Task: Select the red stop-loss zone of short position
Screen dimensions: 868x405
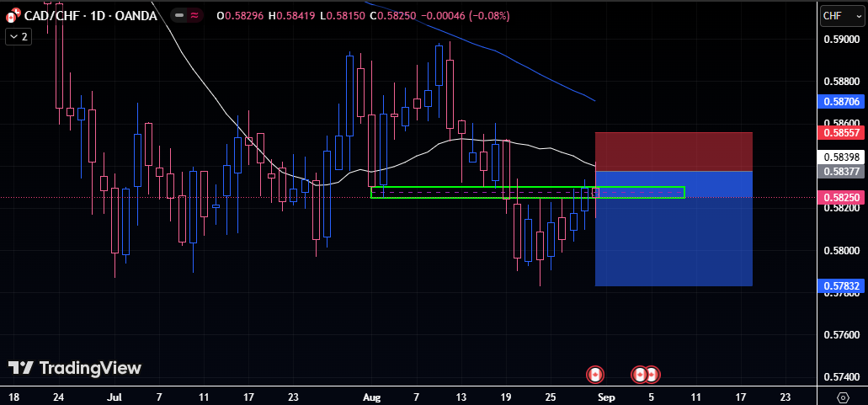Action: (x=674, y=152)
